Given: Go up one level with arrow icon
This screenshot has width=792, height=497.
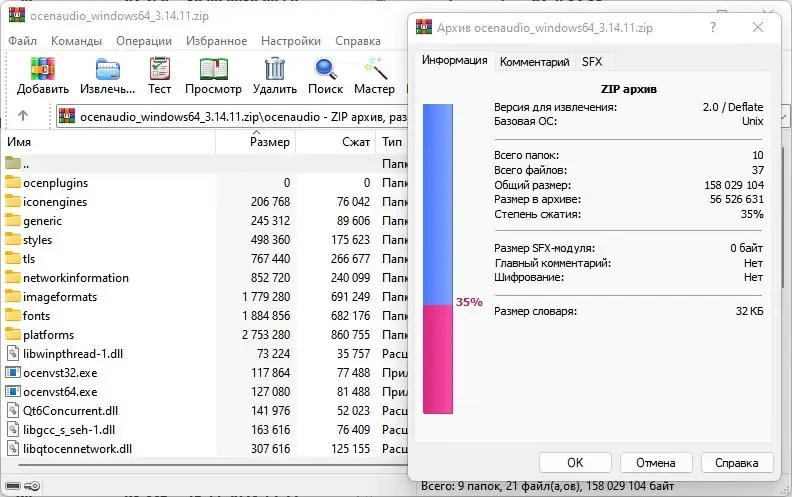Looking at the screenshot, I should coord(23,116).
